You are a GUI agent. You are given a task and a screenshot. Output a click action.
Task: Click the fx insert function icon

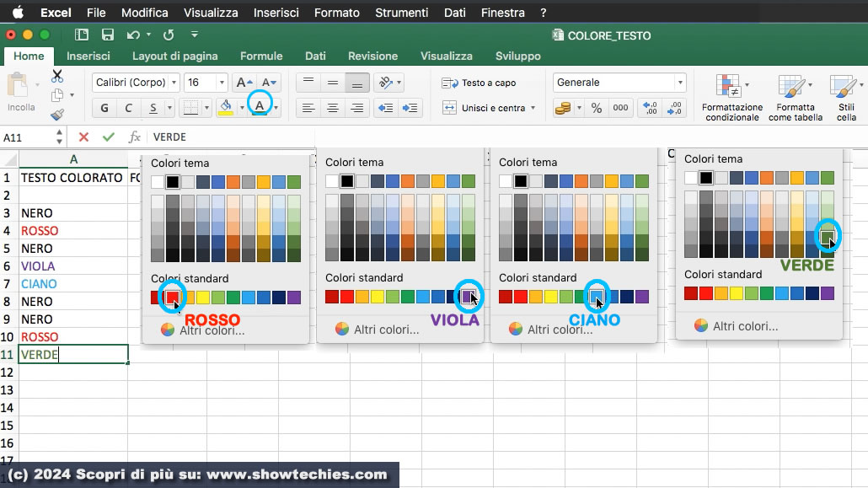coord(134,137)
